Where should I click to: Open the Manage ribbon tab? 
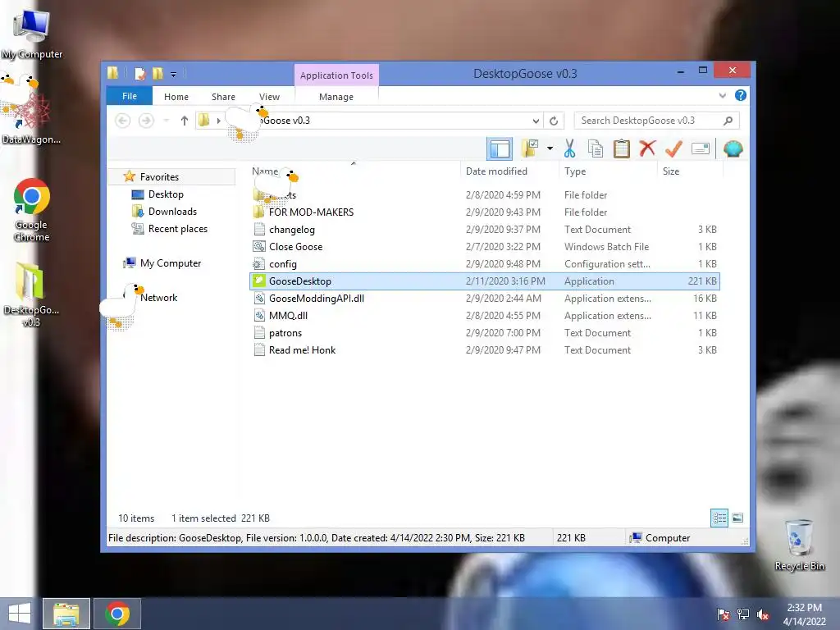point(336,97)
